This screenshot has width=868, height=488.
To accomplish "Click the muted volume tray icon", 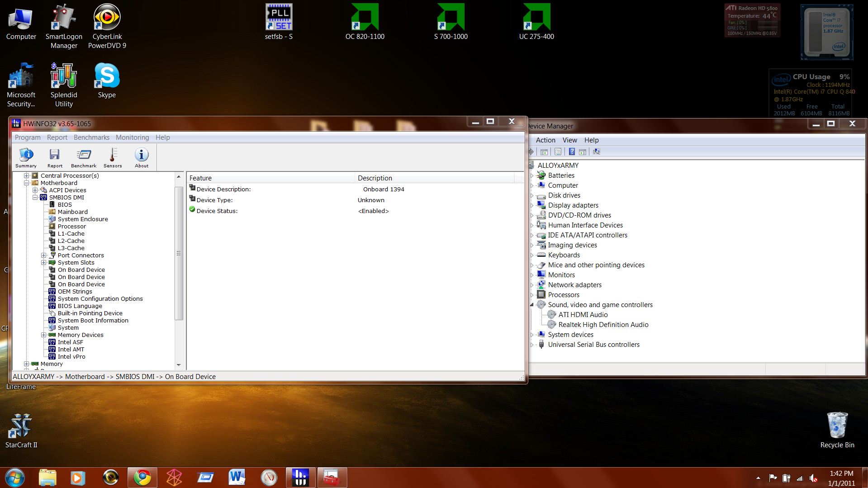I will click(x=813, y=478).
